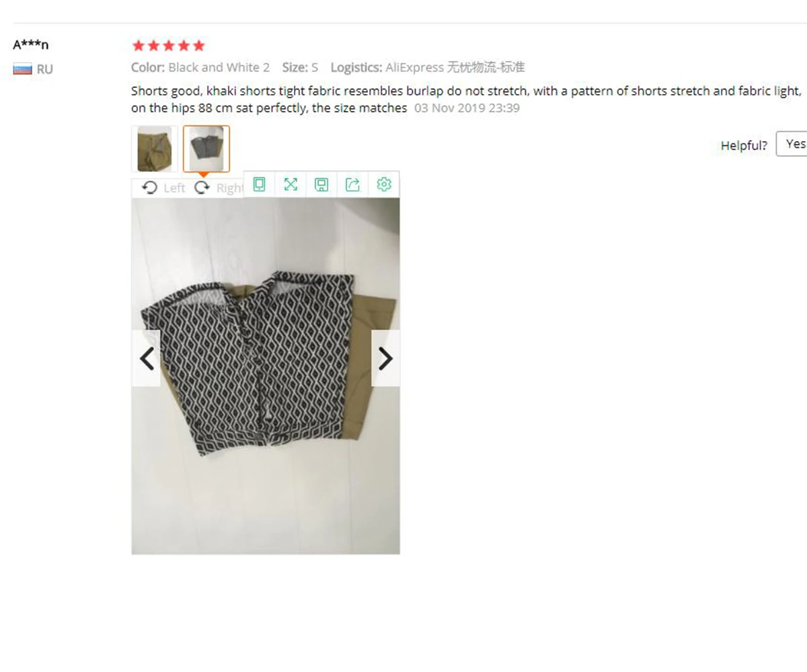Click the review date 03 Nov 2019
The width and height of the screenshot is (807, 672).
point(467,108)
